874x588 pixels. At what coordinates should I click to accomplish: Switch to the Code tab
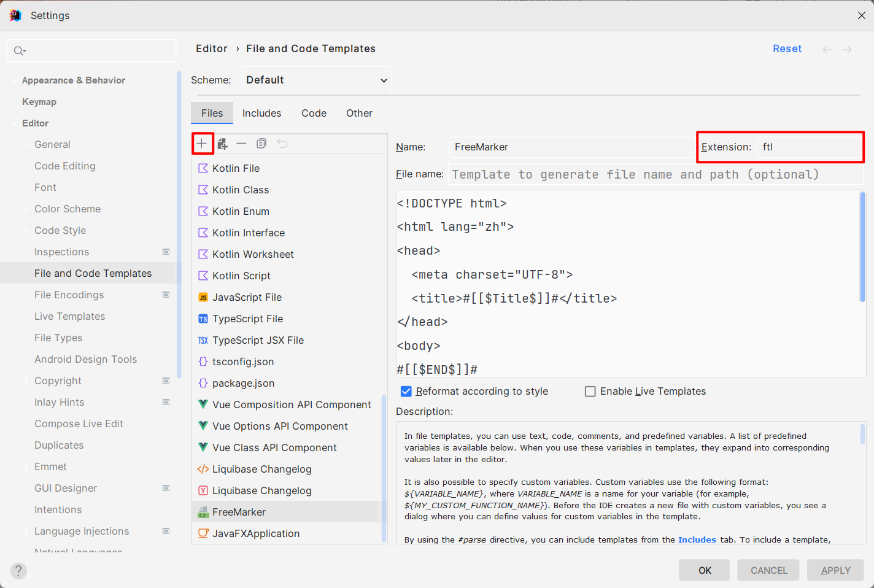point(314,113)
